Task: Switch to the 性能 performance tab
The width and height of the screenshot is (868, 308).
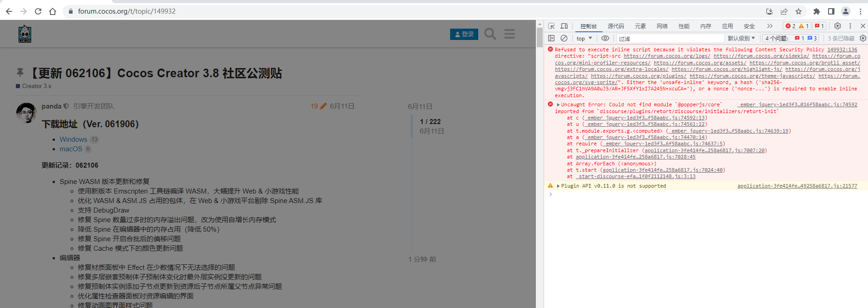Action: (x=684, y=26)
